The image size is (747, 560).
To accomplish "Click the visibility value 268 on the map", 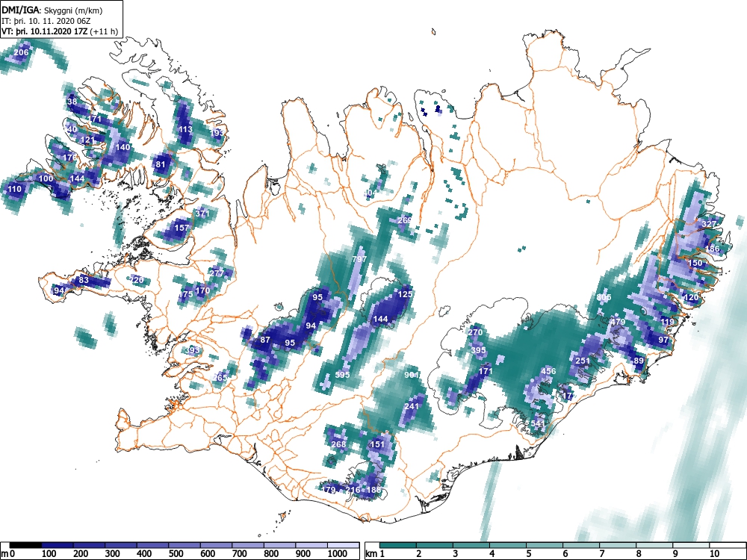I will [338, 444].
